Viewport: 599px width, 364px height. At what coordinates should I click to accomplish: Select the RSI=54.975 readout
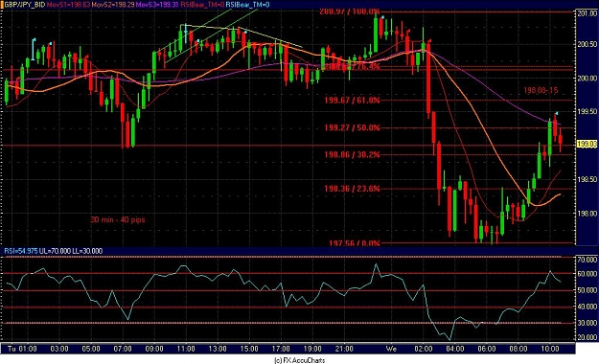pyautogui.click(x=21, y=251)
